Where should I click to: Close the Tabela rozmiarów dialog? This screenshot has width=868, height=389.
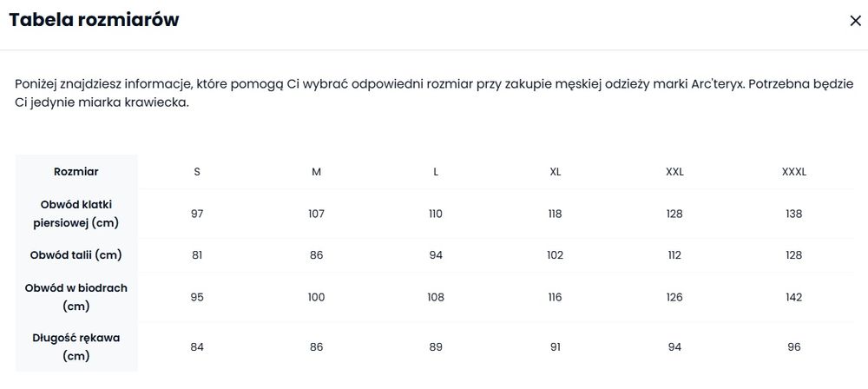855,22
